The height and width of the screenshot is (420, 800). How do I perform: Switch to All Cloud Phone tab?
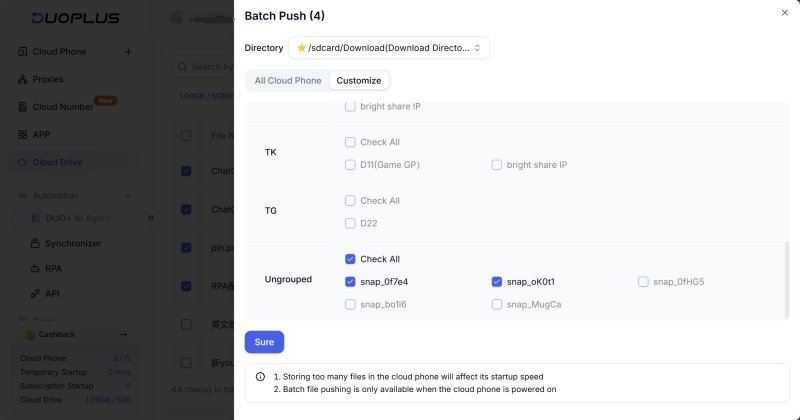point(288,81)
